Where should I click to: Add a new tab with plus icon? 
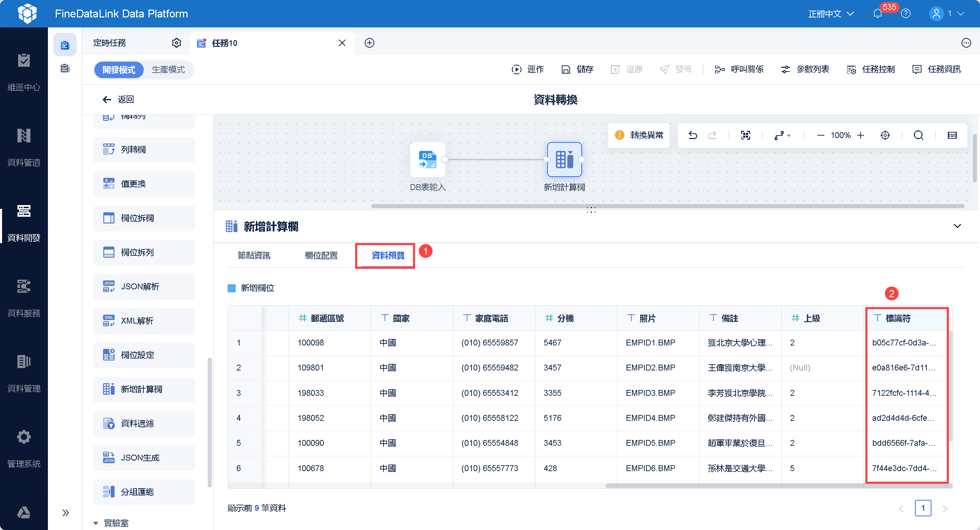coord(369,43)
